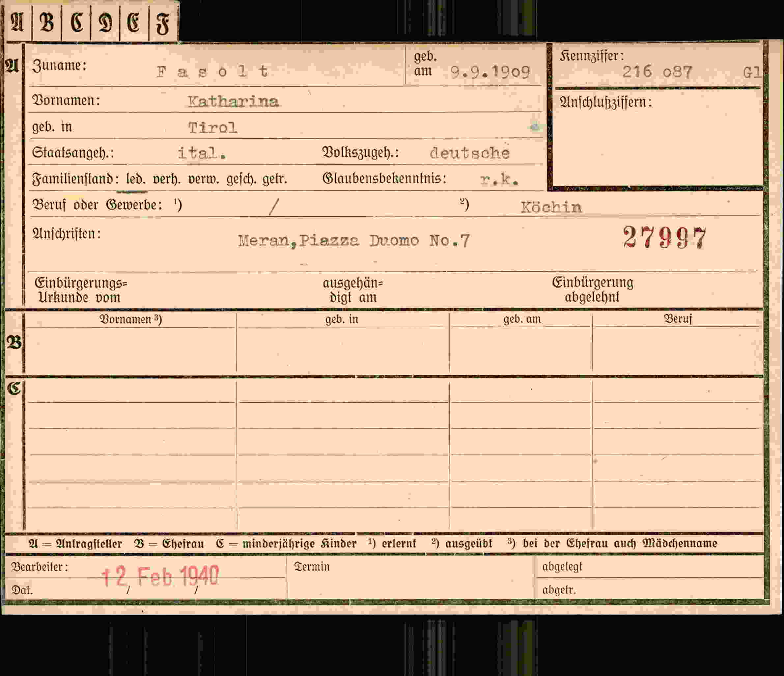
Task: Click the footnote 'bei der Ehefrau auch Mädchenname'
Action: coord(620,543)
